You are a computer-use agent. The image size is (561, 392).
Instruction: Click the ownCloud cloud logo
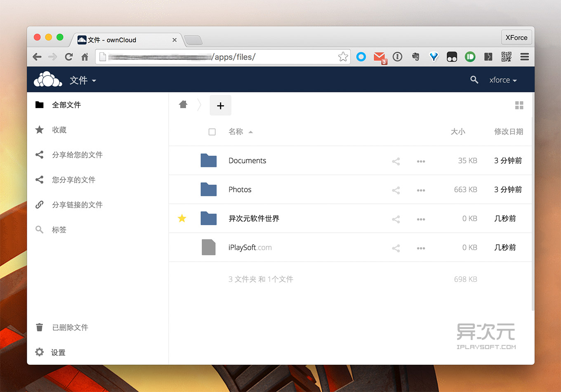pyautogui.click(x=47, y=79)
